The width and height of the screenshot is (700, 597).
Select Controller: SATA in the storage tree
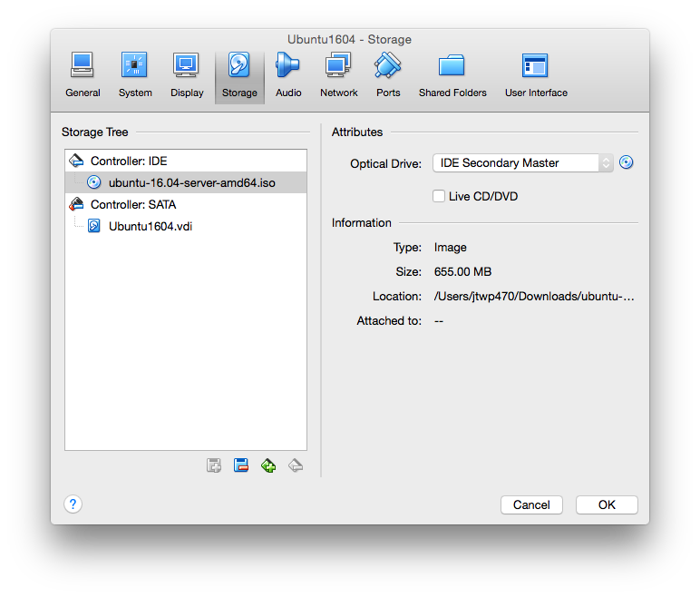tap(132, 205)
